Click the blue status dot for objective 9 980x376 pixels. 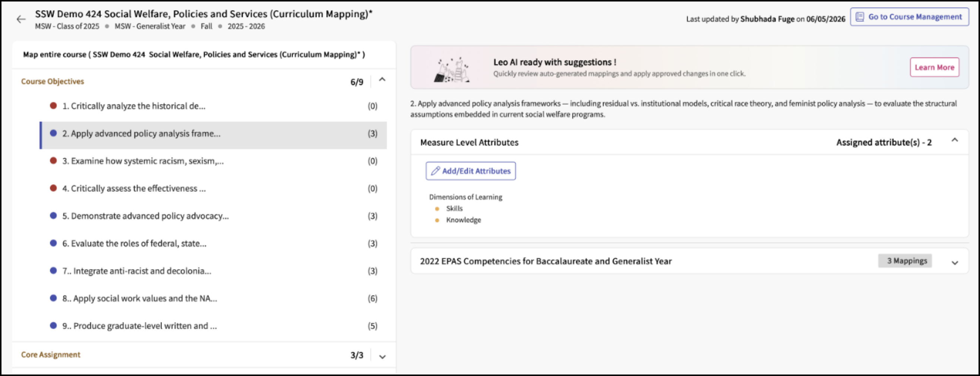tap(53, 325)
